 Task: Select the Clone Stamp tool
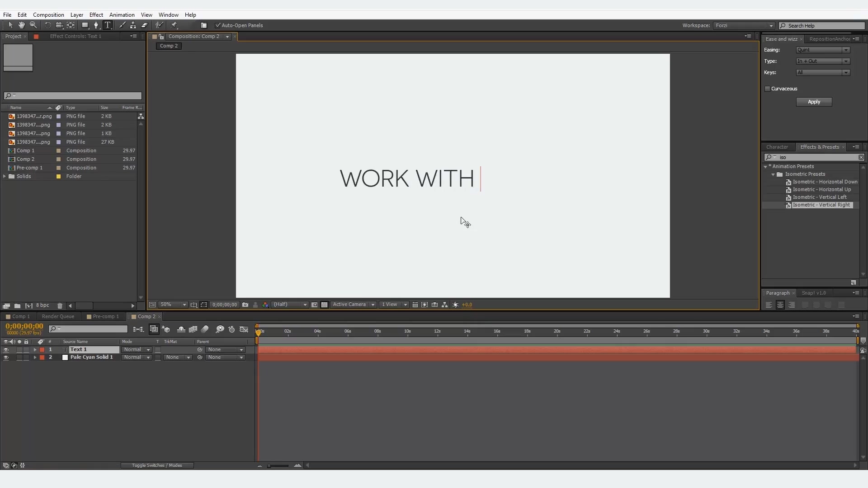click(x=133, y=25)
